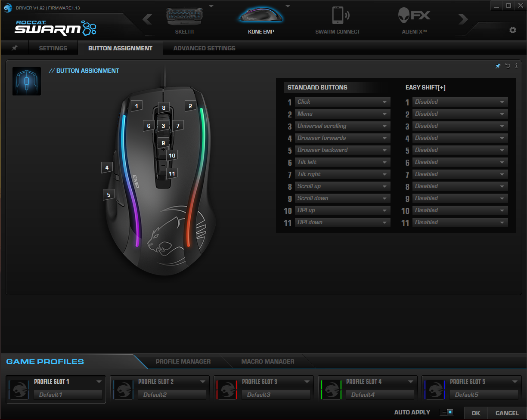Click the Standard Buttons column header

point(317,87)
